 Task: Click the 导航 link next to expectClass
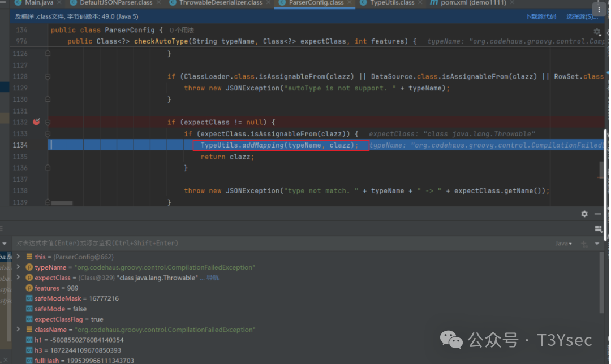(213, 278)
